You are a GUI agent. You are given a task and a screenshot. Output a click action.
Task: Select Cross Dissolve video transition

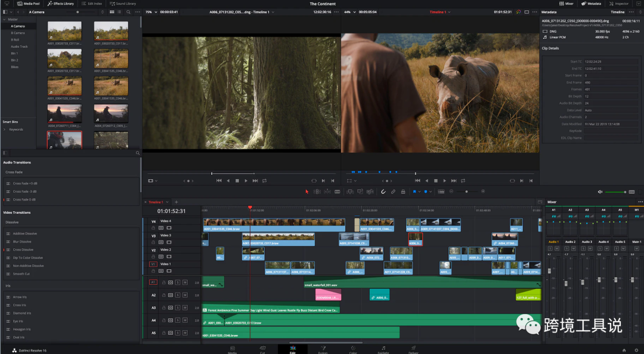pyautogui.click(x=23, y=250)
